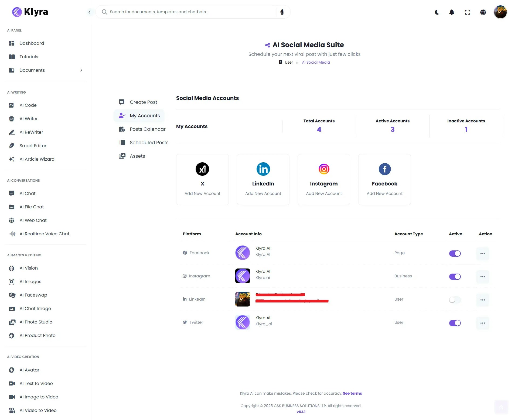This screenshot has height=420, width=518.
Task: Add new X account
Action: pos(202,193)
